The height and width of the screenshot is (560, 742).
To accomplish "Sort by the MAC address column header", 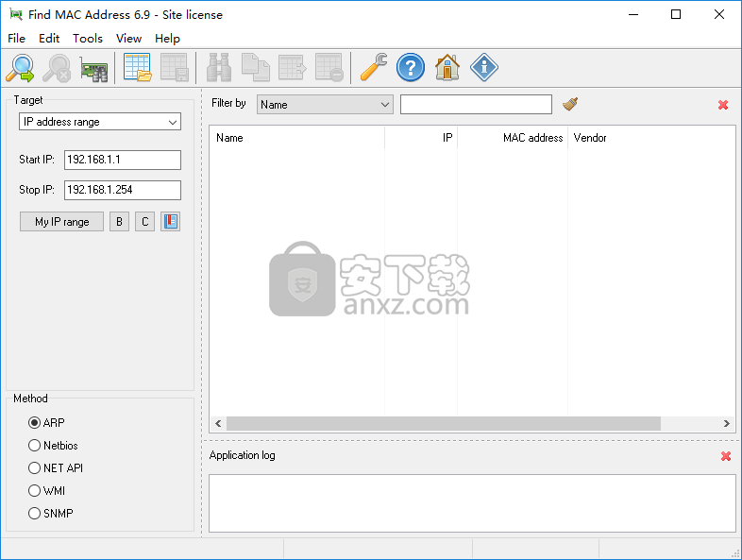I will (513, 138).
